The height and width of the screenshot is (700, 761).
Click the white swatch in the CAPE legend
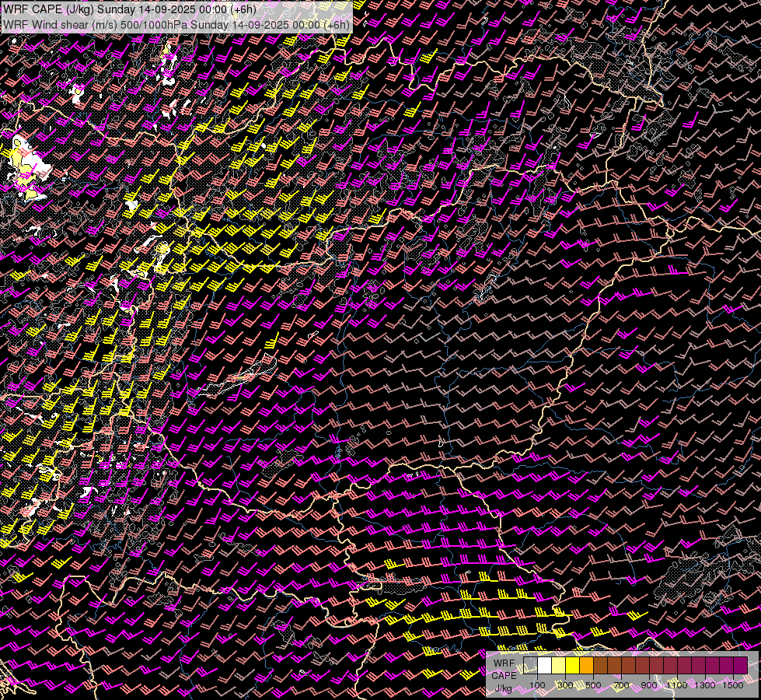(x=545, y=666)
